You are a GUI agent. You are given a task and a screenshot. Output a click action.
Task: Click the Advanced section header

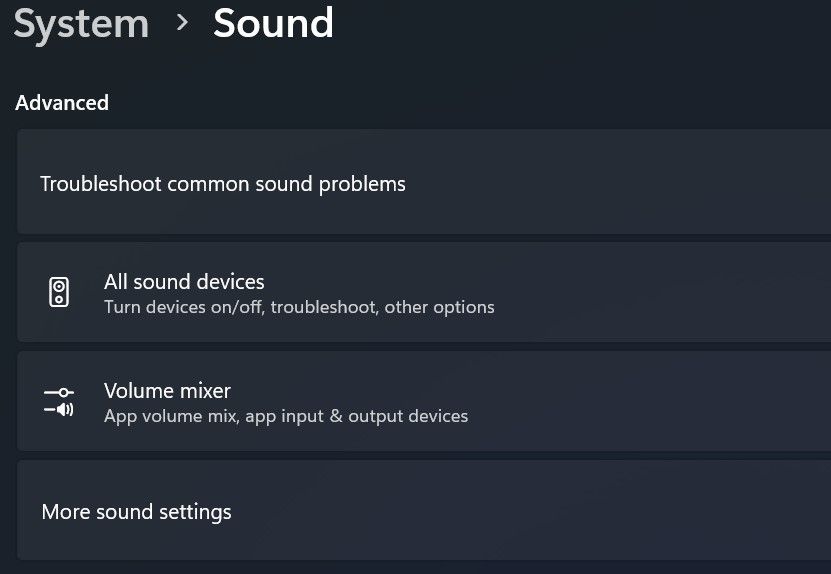62,103
